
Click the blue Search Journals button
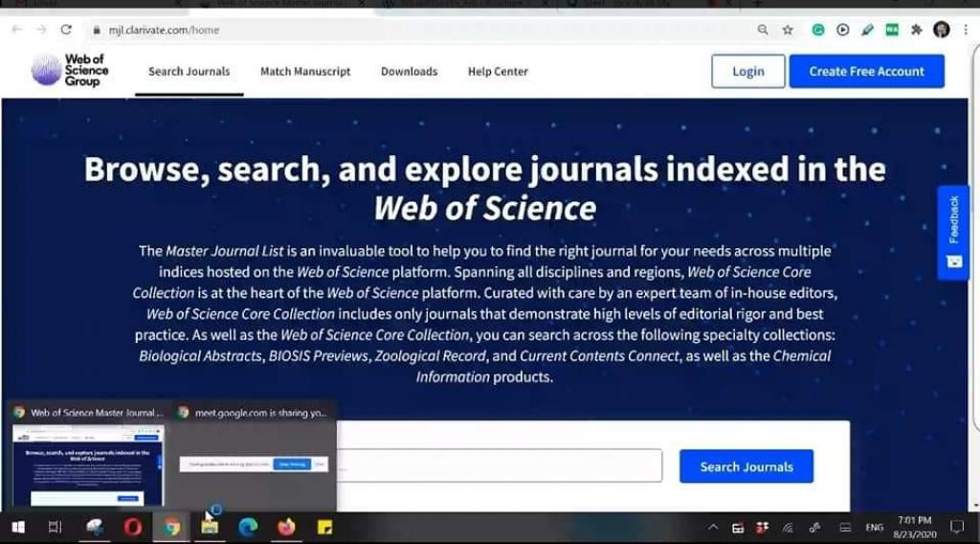pos(746,466)
